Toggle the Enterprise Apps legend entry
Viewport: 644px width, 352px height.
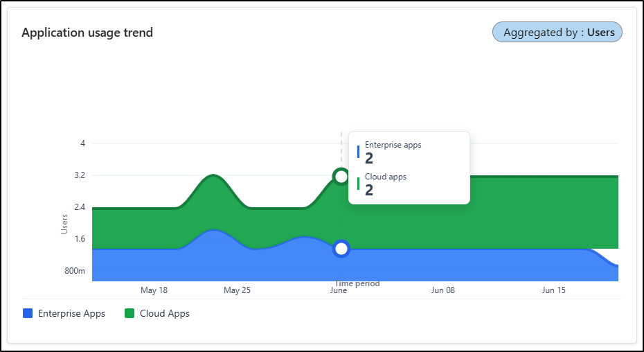pyautogui.click(x=64, y=313)
